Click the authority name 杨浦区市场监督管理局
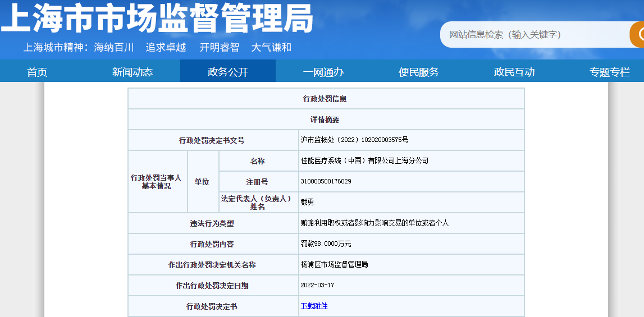The image size is (644, 317). (334, 264)
